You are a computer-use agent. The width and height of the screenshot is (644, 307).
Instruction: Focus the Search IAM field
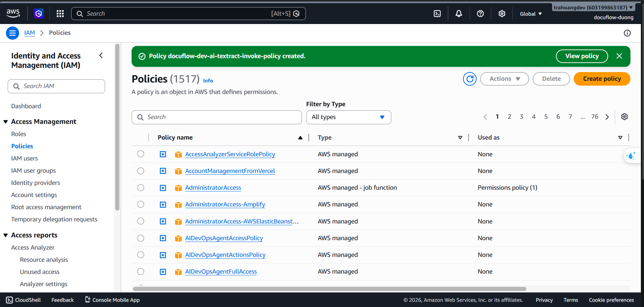(x=56, y=86)
